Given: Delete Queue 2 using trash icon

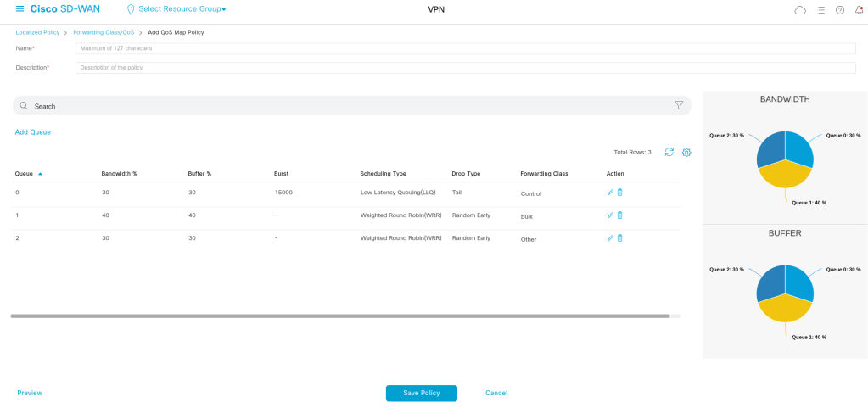Looking at the screenshot, I should click(x=619, y=238).
